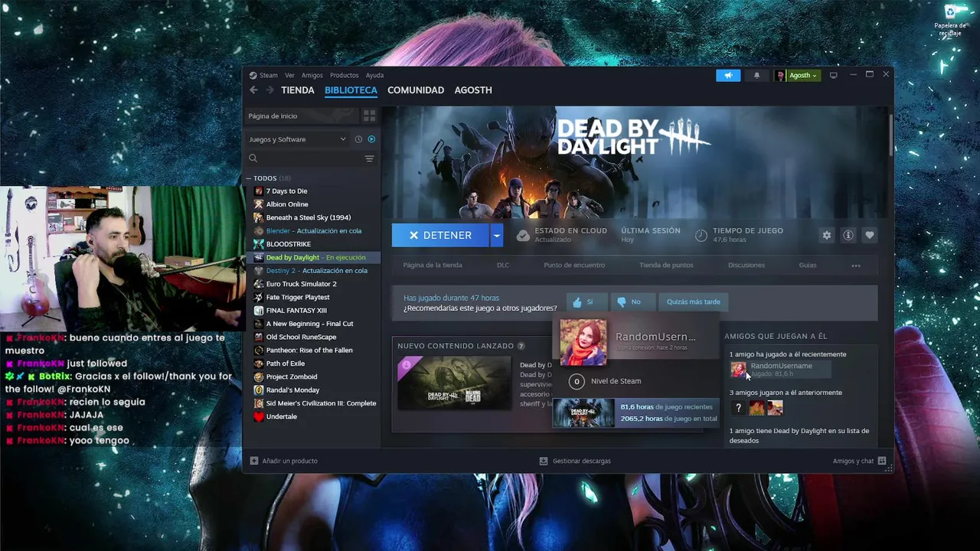
Task: Click Añadir un producto
Action: coord(283,461)
